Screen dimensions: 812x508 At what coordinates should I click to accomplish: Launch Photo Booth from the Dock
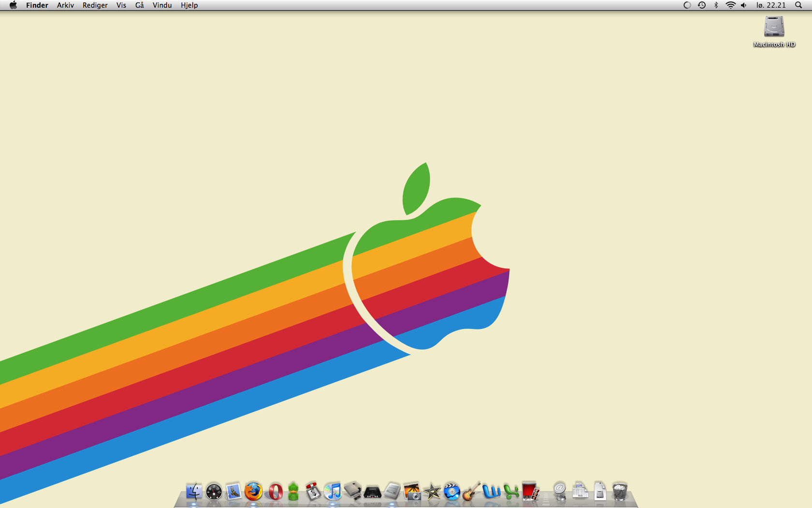pos(531,491)
